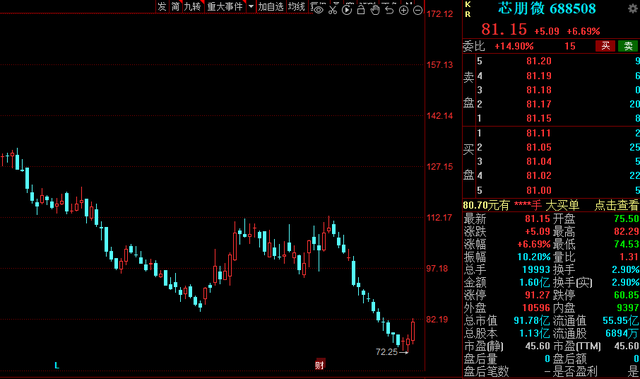Click 内盘 value 9397

628,308
